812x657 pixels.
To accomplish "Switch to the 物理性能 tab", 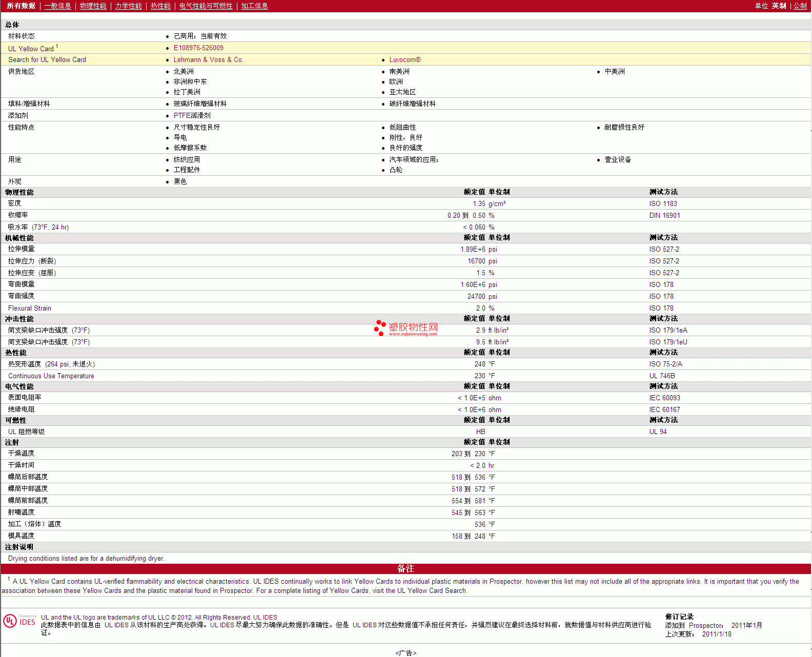I will point(93,6).
